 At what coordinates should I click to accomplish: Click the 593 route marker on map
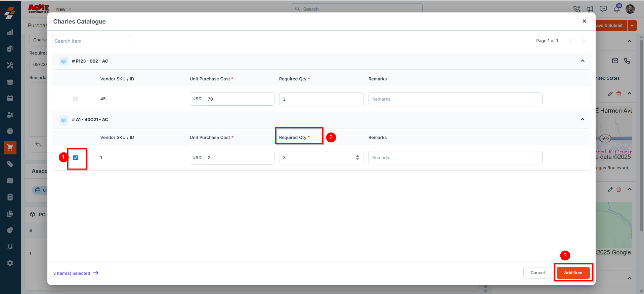coord(605,138)
